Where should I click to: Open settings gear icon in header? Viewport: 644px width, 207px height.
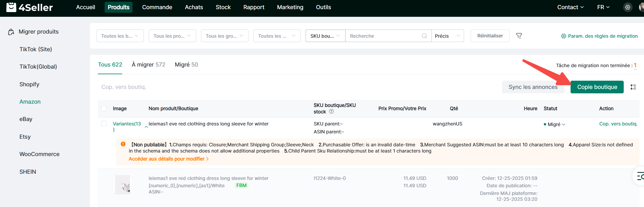(628, 7)
